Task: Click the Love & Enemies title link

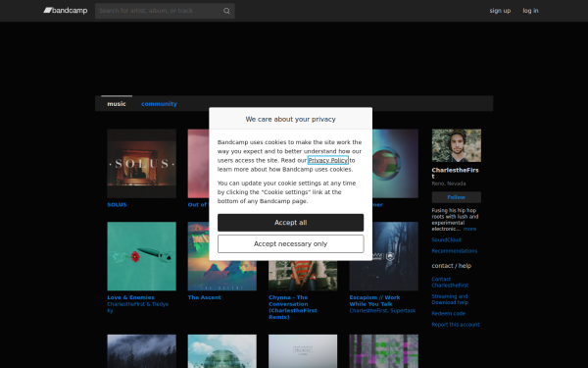Action: click(x=131, y=297)
